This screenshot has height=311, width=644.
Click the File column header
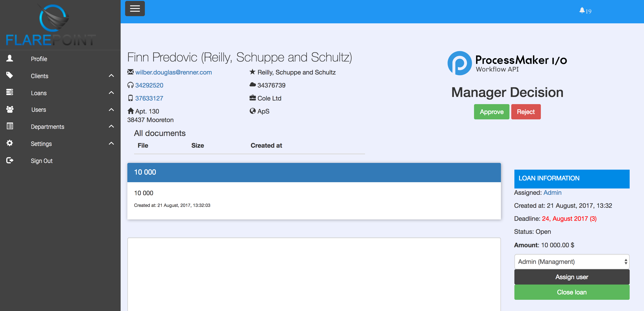pos(143,146)
